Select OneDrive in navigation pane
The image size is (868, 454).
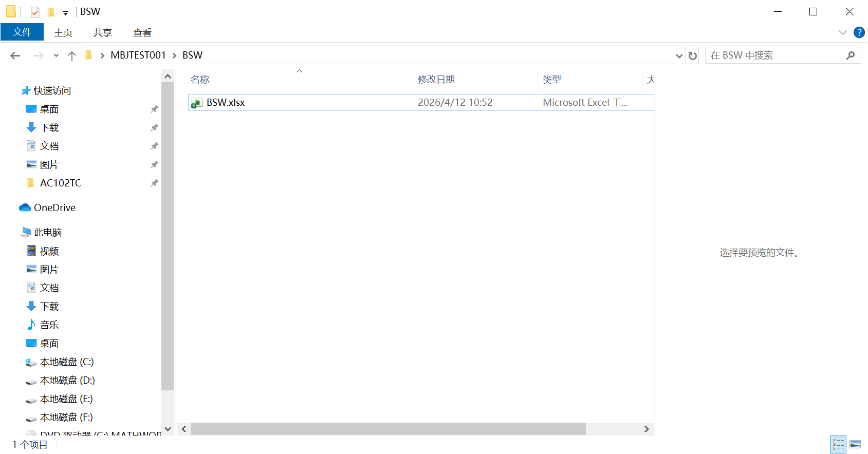(54, 208)
